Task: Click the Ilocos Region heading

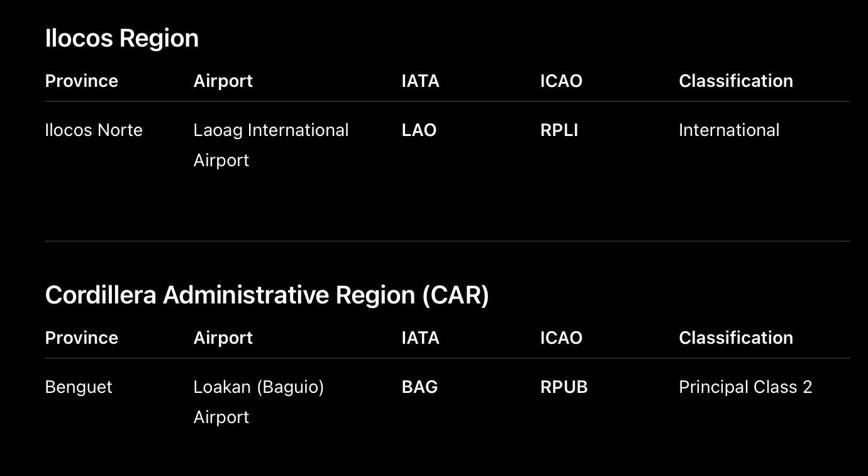Action: coord(122,38)
